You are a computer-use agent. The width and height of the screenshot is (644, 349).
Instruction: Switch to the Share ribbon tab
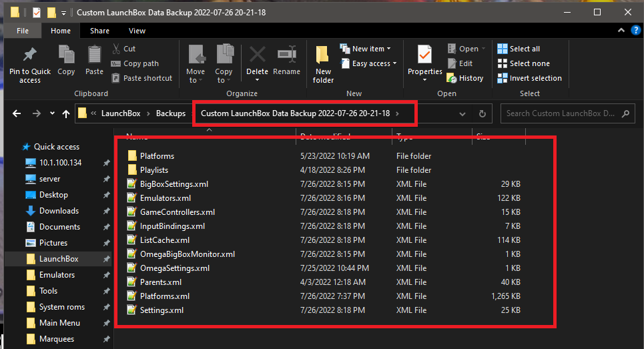click(x=99, y=31)
